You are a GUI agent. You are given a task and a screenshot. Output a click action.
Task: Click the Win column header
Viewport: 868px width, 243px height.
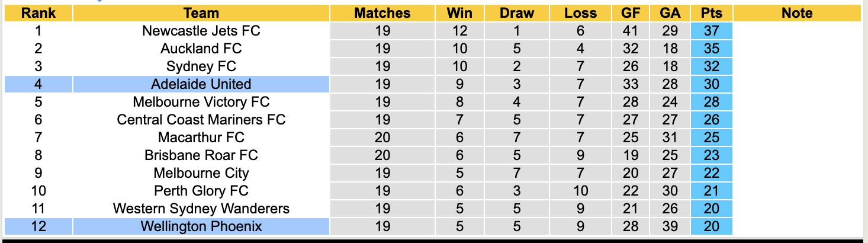(459, 13)
